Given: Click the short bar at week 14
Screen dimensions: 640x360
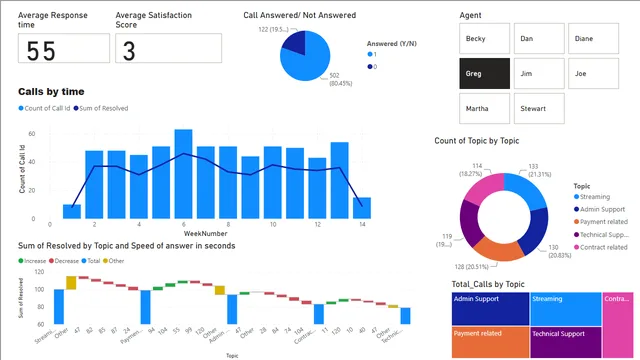Looking at the screenshot, I should (x=362, y=208).
